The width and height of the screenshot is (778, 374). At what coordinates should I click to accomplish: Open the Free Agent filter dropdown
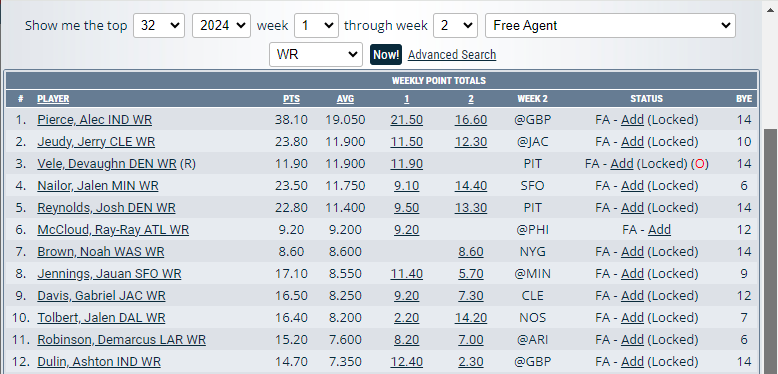[x=610, y=26]
